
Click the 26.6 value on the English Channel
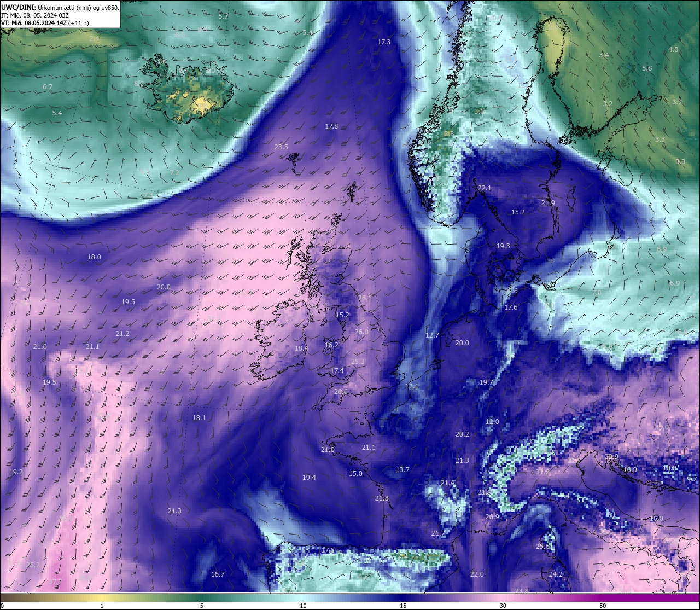[x=341, y=392]
